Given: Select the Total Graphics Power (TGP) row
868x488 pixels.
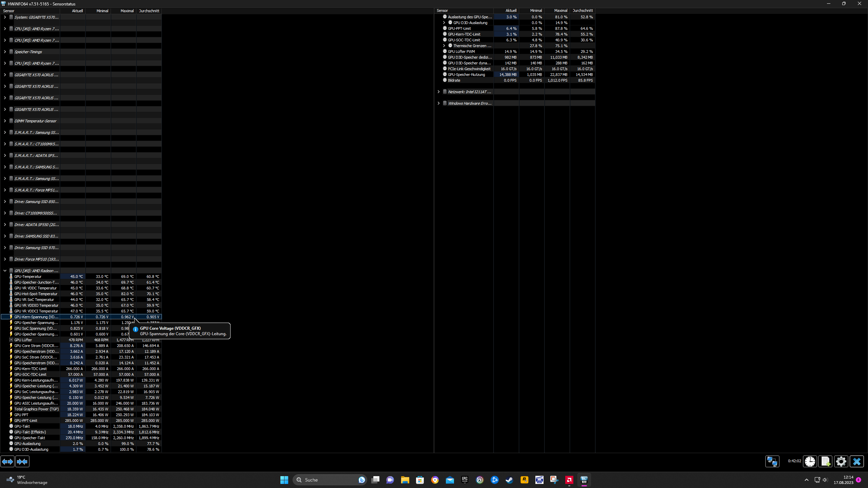Looking at the screenshot, I should click(x=36, y=409).
